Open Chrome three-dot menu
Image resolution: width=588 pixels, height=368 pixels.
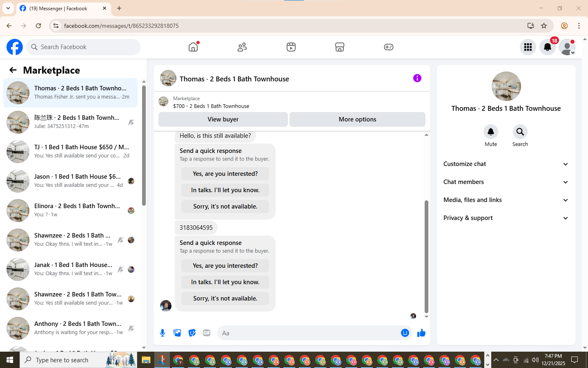[x=579, y=26]
